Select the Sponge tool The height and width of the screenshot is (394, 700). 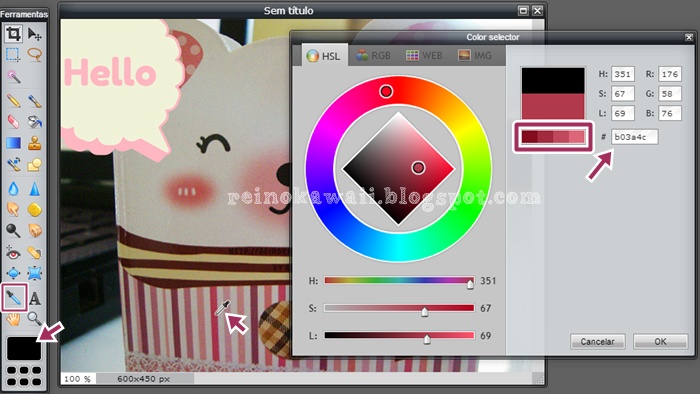click(x=34, y=209)
